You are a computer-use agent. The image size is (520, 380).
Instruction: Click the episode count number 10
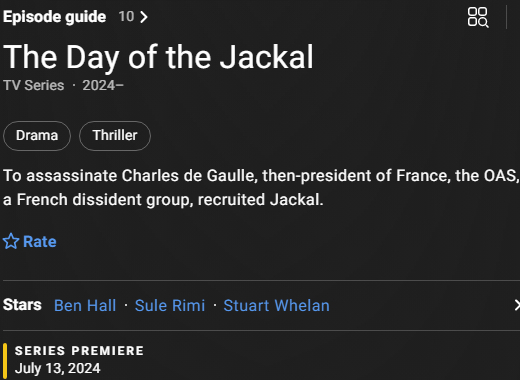[126, 17]
